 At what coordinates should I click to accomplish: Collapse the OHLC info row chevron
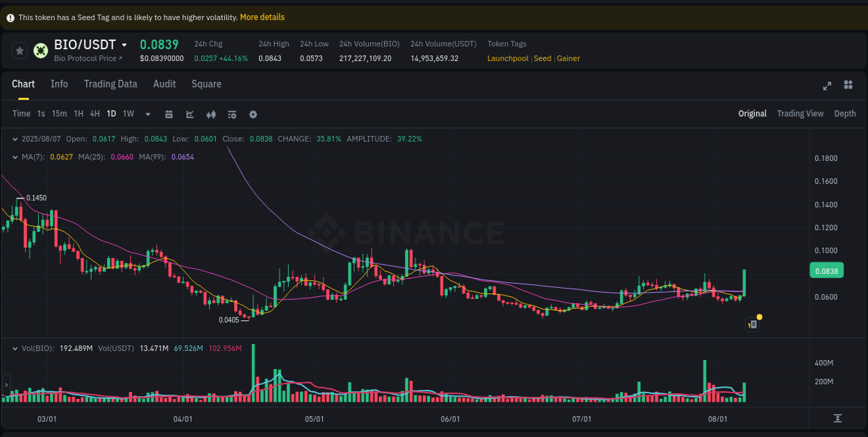click(x=15, y=139)
